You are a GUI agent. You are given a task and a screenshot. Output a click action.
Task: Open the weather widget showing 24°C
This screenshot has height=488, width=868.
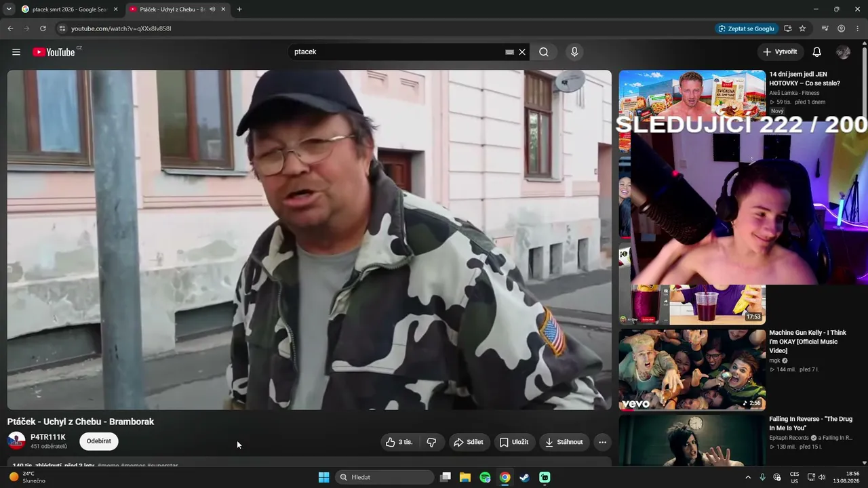click(27, 477)
